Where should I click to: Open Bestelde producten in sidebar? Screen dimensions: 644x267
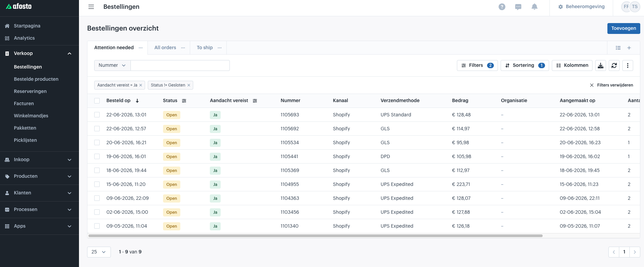click(36, 79)
